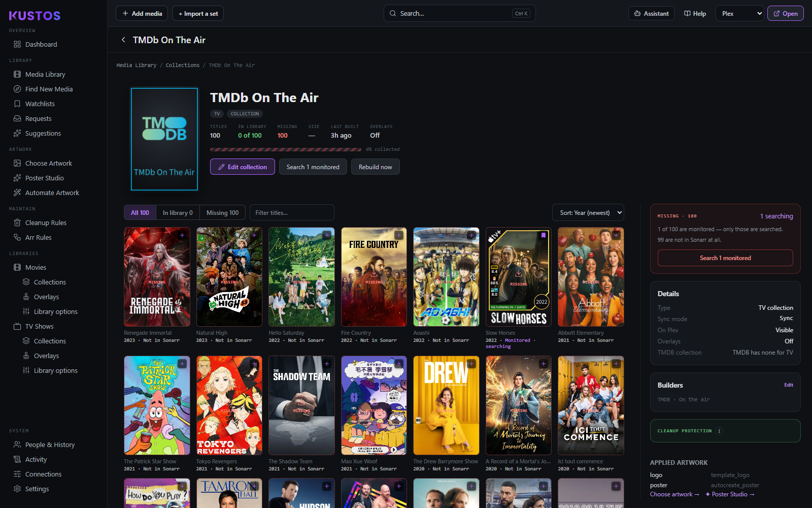Monitor Renegade Immortal with plus icon
The image size is (812, 508).
pyautogui.click(x=182, y=235)
